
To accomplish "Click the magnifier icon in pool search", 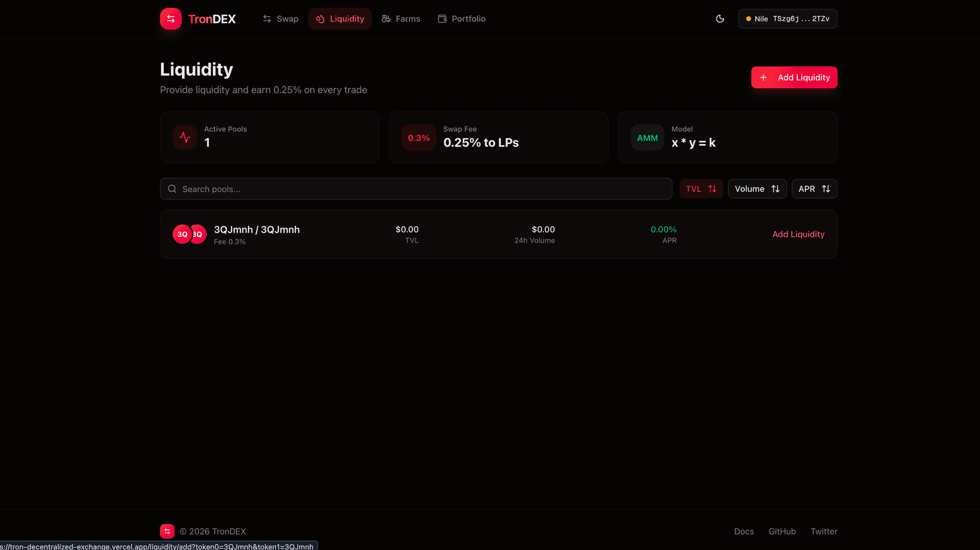I will pos(173,189).
